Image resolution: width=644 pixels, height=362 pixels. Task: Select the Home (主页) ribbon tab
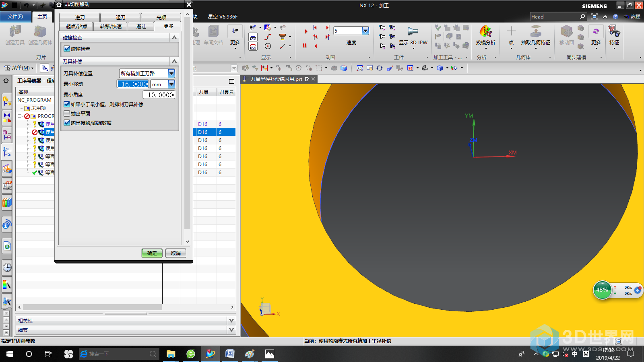click(42, 16)
